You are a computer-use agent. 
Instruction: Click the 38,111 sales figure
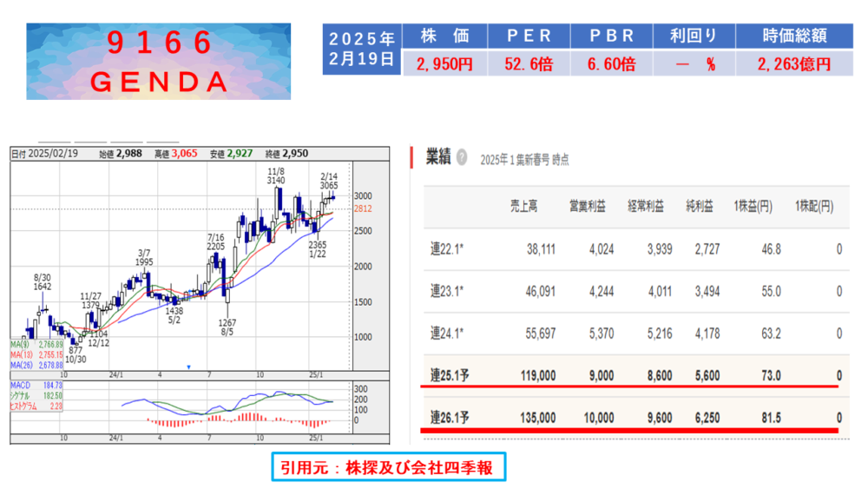click(541, 249)
